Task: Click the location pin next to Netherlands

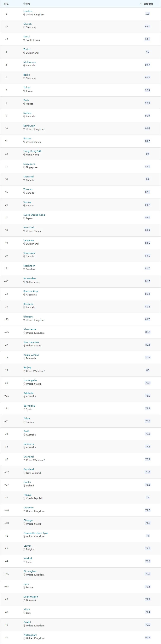Action: tap(24, 282)
